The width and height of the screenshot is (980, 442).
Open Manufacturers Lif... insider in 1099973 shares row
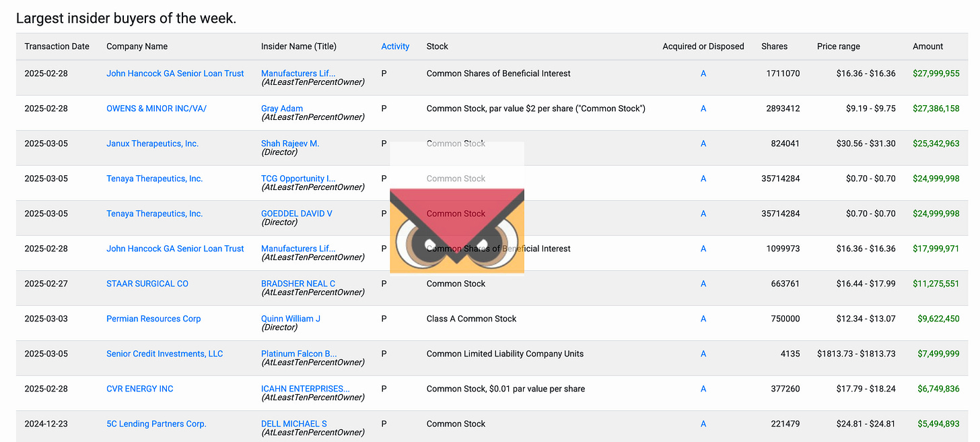tap(298, 249)
